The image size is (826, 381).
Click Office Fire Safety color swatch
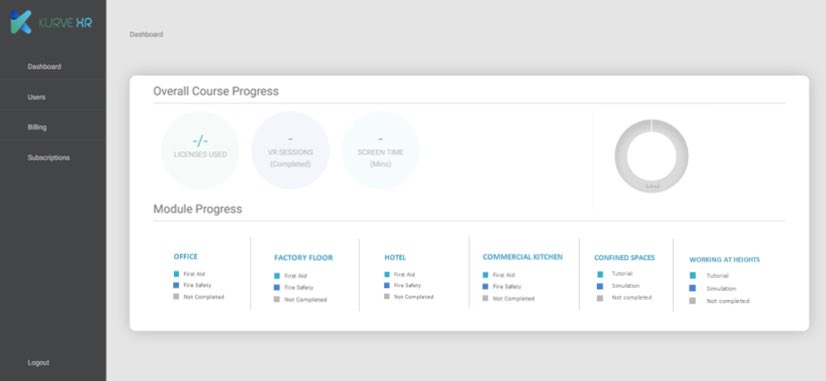[x=176, y=285]
